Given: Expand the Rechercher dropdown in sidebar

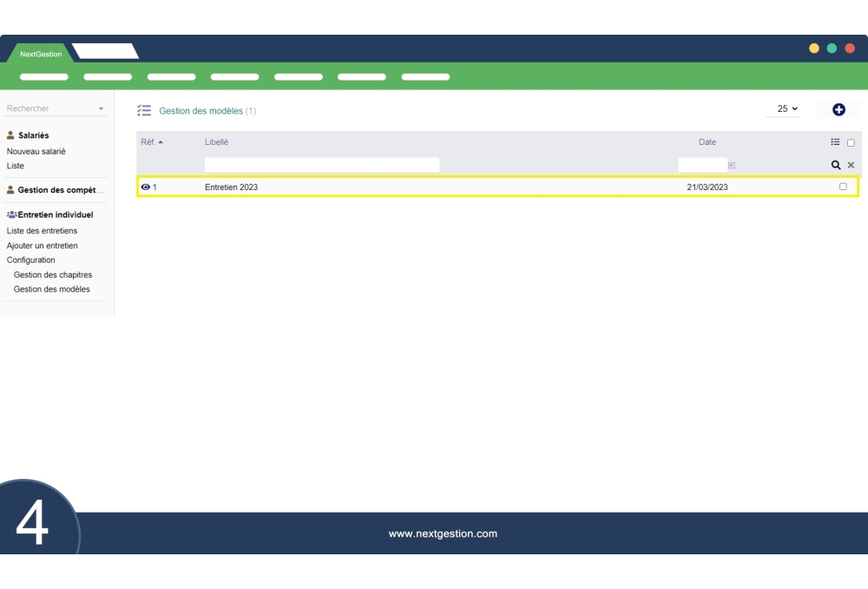Looking at the screenshot, I should (101, 109).
